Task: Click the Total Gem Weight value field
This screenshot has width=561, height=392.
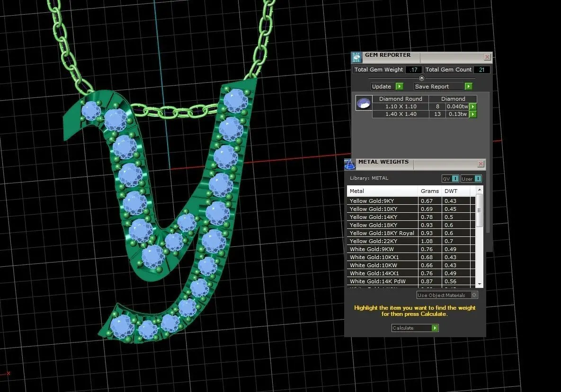Action: click(414, 70)
